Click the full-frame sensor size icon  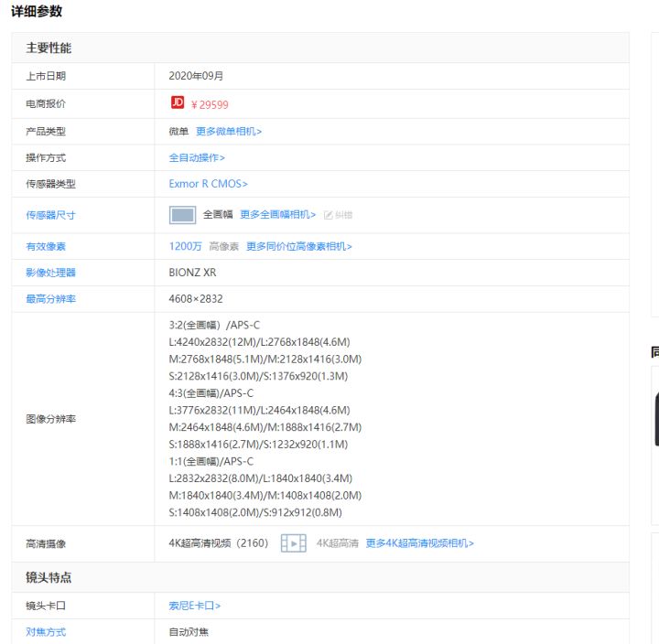click(182, 215)
